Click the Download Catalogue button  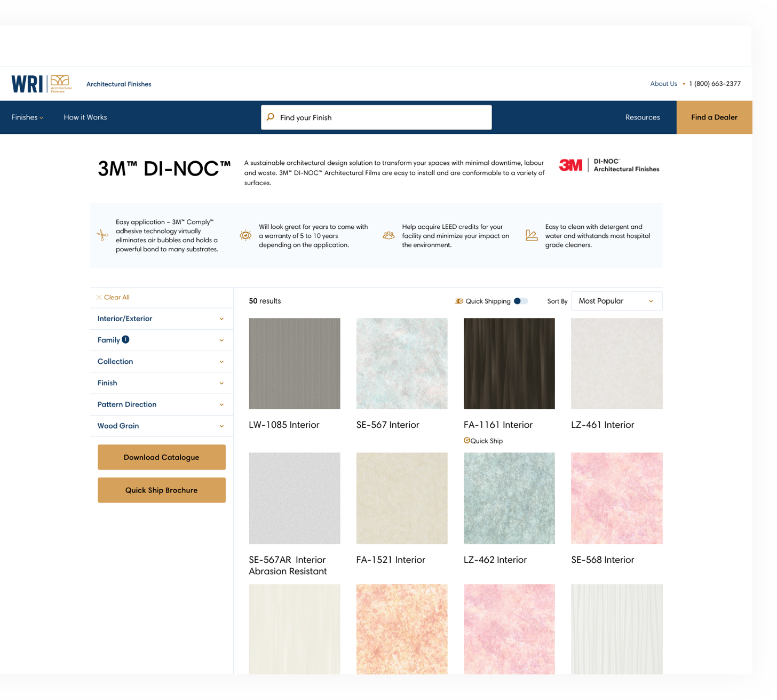[x=161, y=457]
